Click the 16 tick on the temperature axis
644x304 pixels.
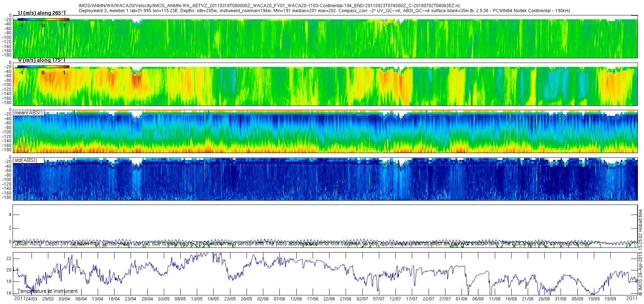pos(9,293)
